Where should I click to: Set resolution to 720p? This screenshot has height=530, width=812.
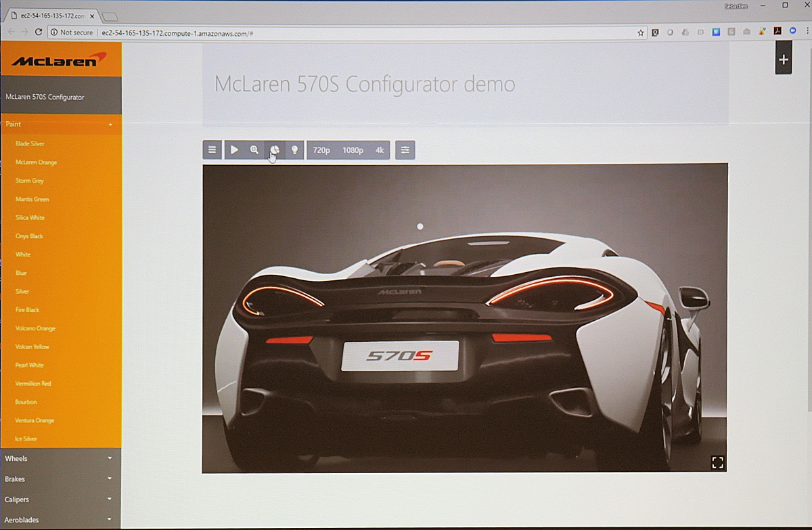321,150
